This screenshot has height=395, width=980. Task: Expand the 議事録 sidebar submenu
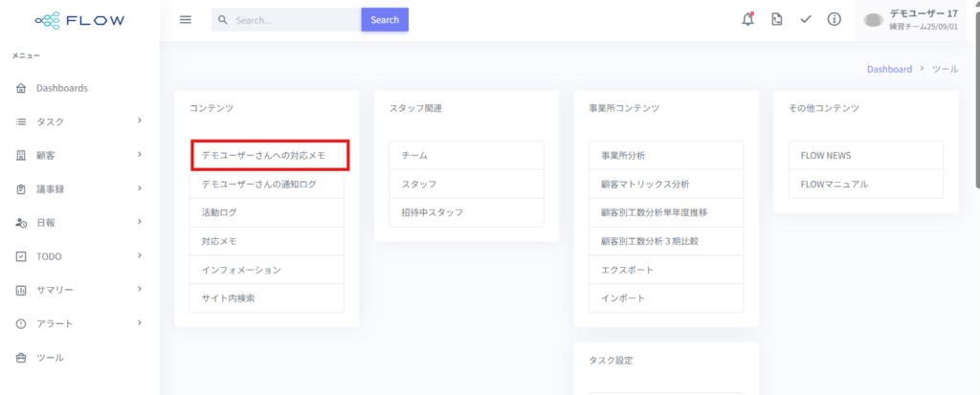pyautogui.click(x=139, y=188)
